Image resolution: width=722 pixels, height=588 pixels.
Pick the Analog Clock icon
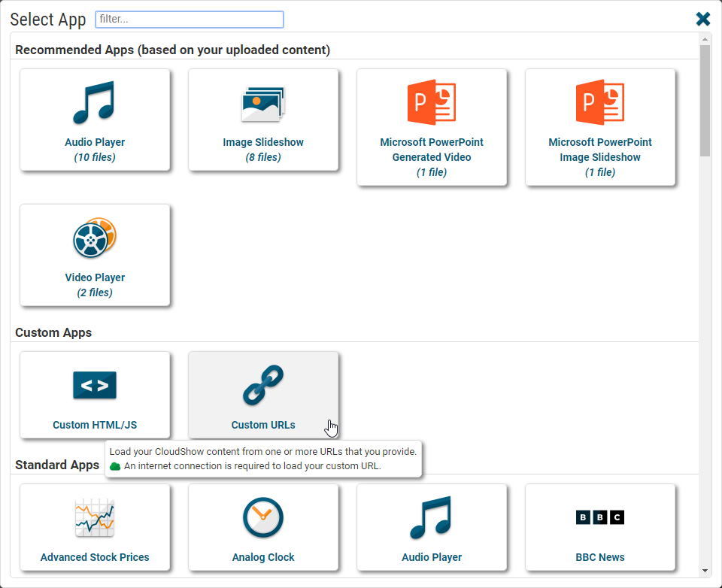click(x=262, y=518)
